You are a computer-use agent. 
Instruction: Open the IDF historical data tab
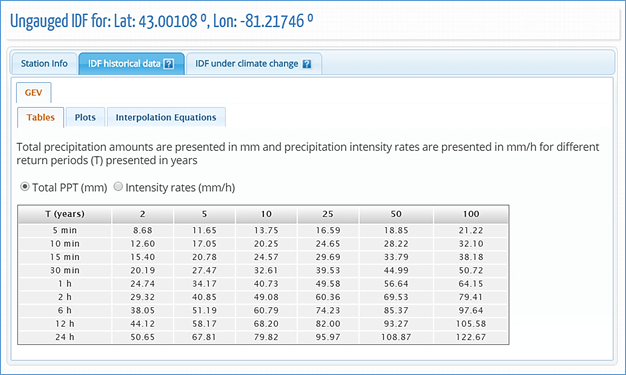pyautogui.click(x=131, y=63)
